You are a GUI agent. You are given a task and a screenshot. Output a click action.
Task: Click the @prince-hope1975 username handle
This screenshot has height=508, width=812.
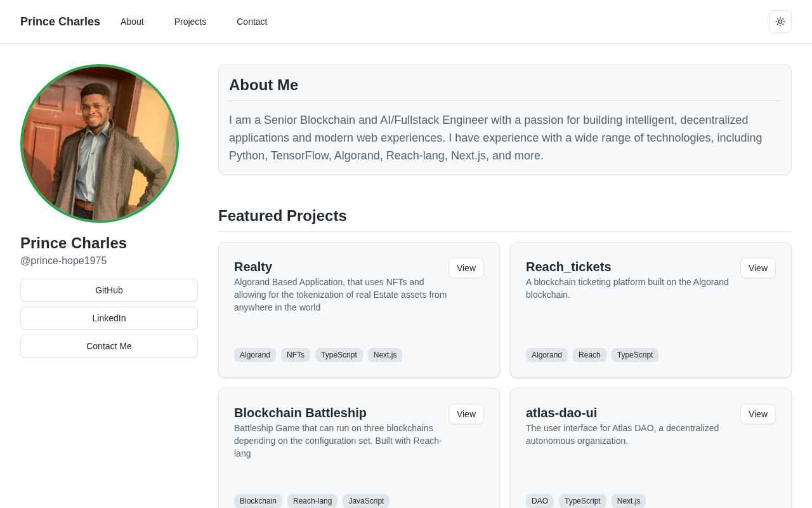[63, 261]
